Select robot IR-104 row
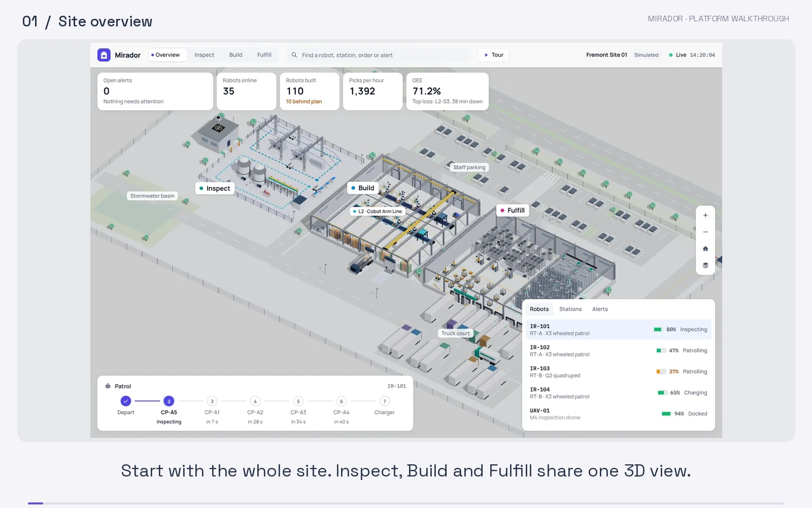Screen dimensions: 812x508 click(619, 393)
